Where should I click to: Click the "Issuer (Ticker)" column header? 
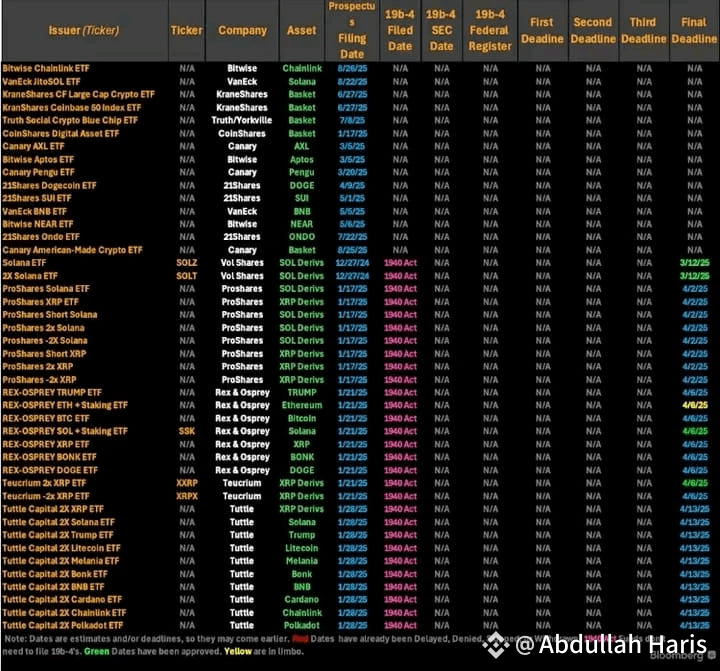pos(84,30)
